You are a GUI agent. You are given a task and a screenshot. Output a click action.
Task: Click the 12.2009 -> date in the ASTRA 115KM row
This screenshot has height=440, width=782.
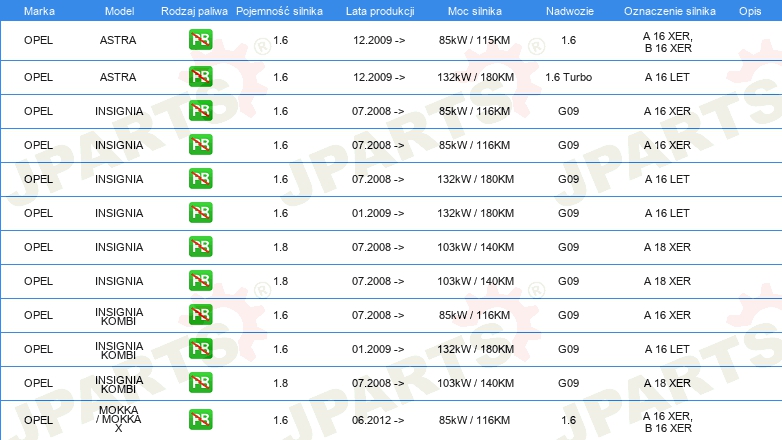click(x=379, y=40)
